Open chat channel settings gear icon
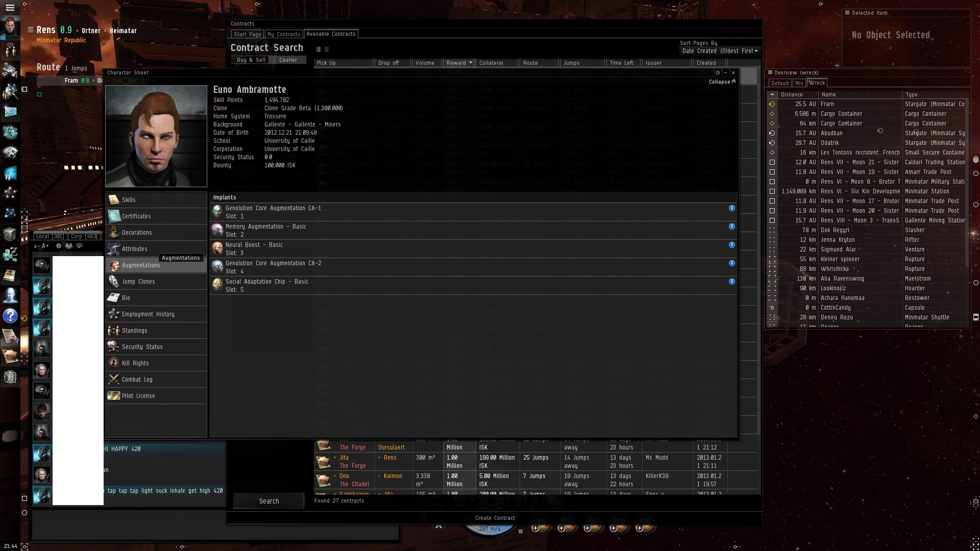Viewport: 980px width, 551px height. (58, 246)
